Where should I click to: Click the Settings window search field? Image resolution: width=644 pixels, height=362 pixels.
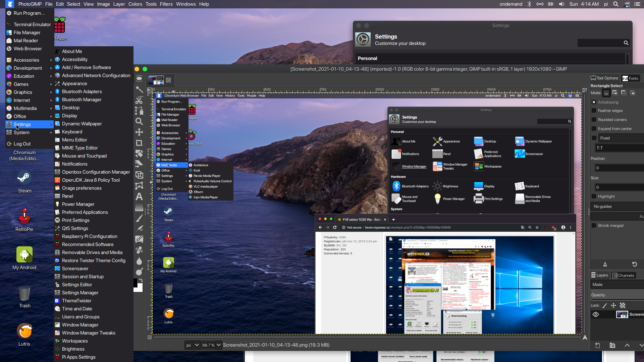600,43
